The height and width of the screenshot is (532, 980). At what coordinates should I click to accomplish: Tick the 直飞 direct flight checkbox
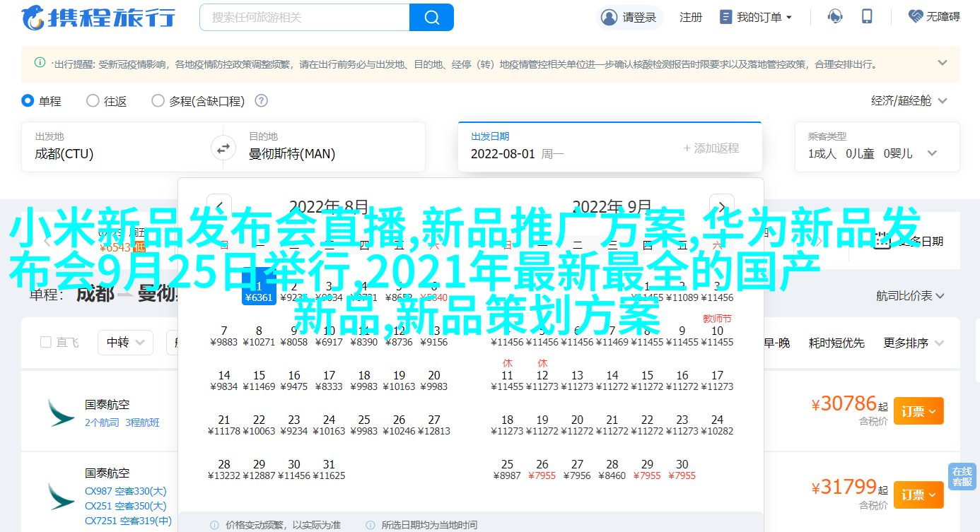tap(46, 343)
